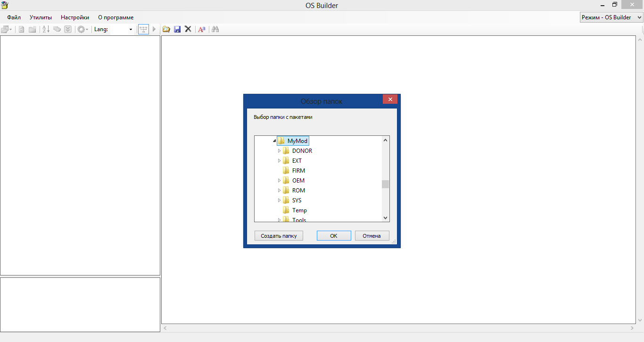Expand the DONOR folder node

point(279,151)
